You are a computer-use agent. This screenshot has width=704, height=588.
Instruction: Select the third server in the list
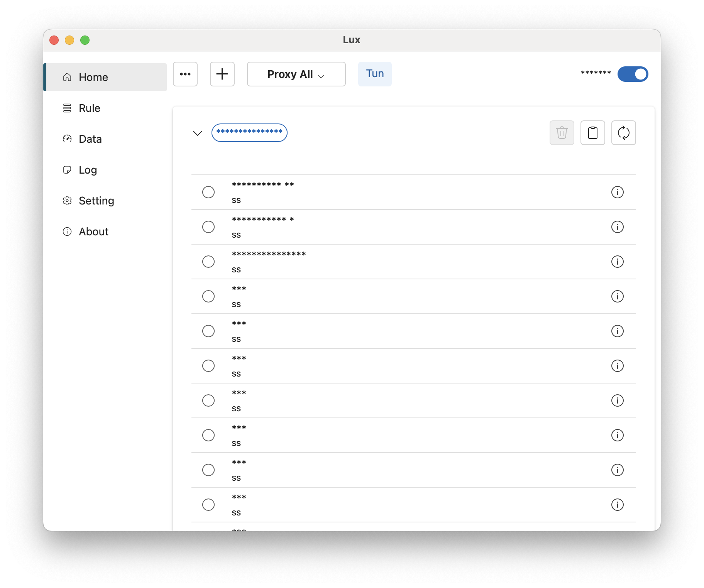click(x=208, y=261)
